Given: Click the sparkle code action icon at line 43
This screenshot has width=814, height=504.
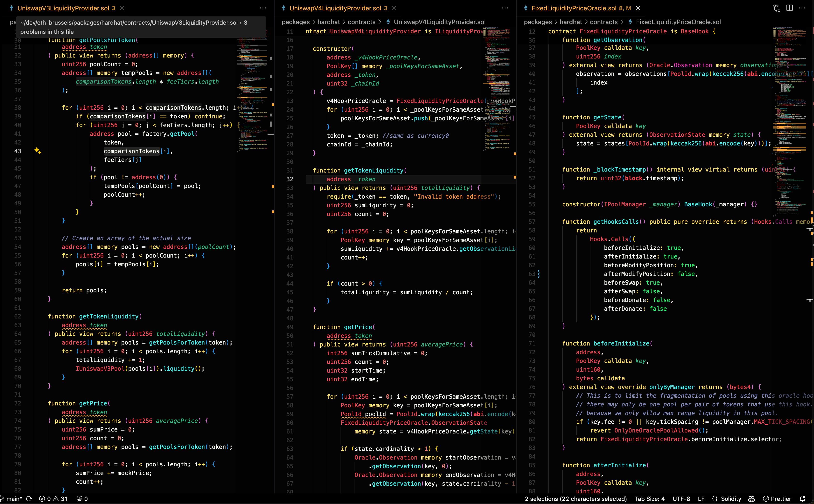Looking at the screenshot, I should (x=38, y=151).
